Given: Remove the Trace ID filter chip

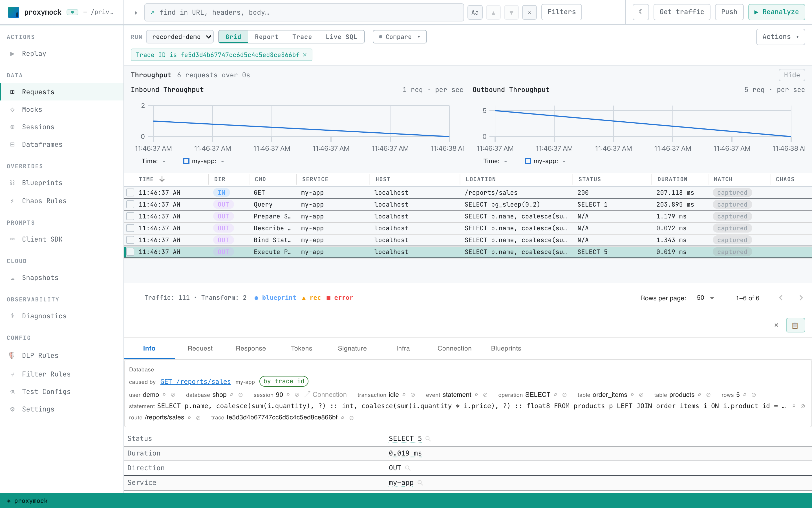Looking at the screenshot, I should tap(305, 55).
